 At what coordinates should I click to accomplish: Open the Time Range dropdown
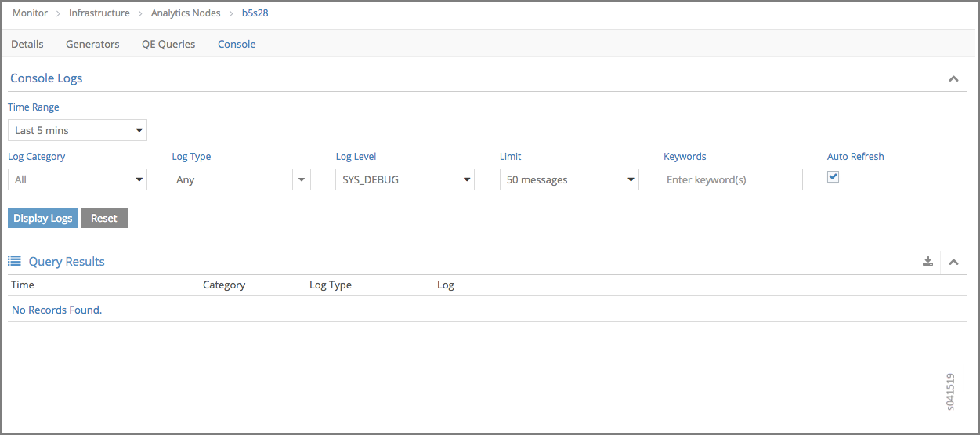pos(78,130)
